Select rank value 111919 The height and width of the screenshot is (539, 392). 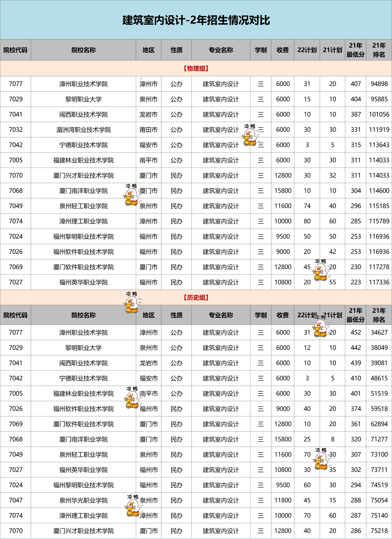pyautogui.click(x=379, y=130)
